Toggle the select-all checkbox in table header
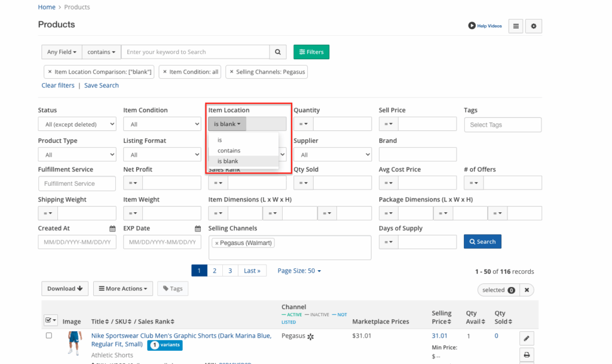612x364 pixels. pos(48,320)
